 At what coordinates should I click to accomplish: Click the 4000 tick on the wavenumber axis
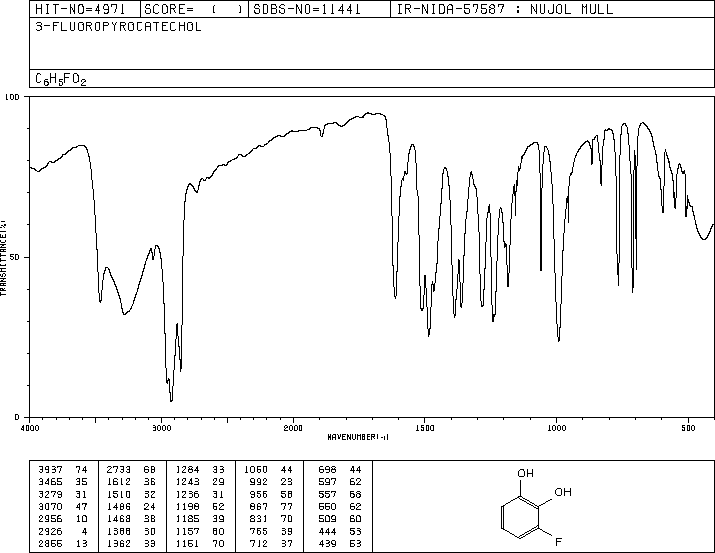click(x=30, y=428)
